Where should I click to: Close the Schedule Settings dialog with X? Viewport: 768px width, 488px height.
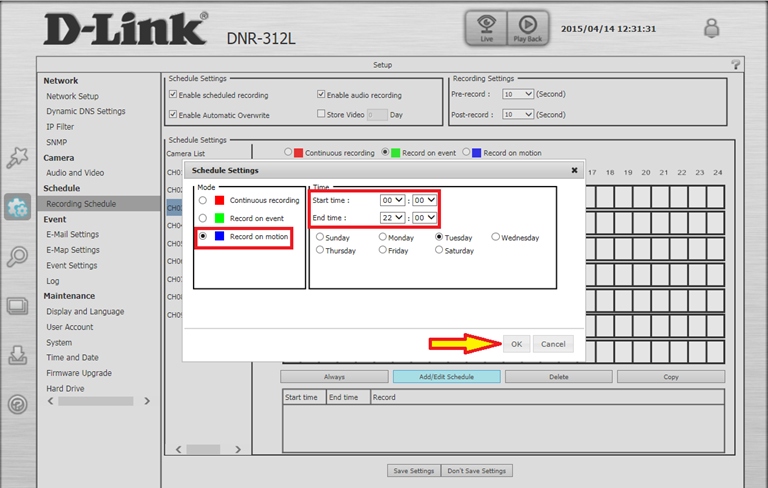pyautogui.click(x=574, y=170)
